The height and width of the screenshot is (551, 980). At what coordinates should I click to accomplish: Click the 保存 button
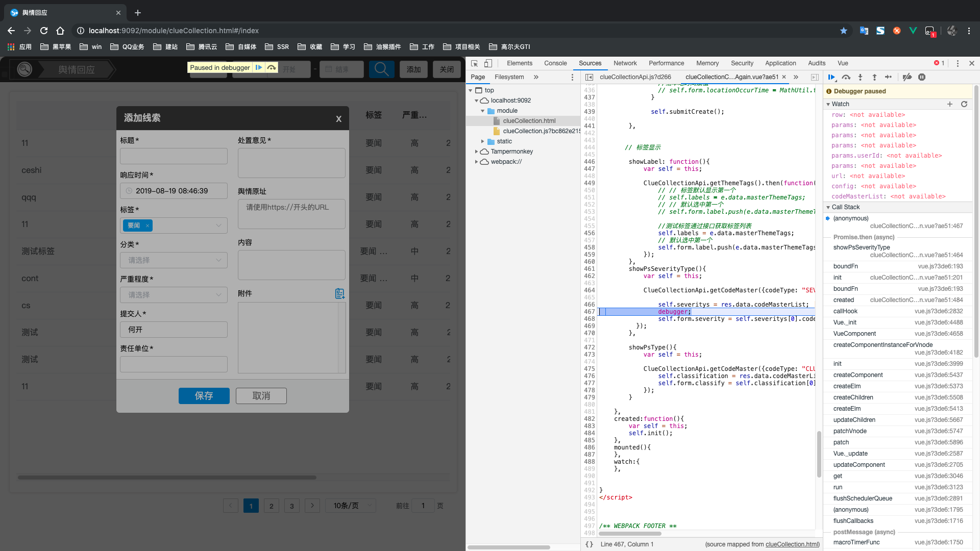click(x=204, y=396)
